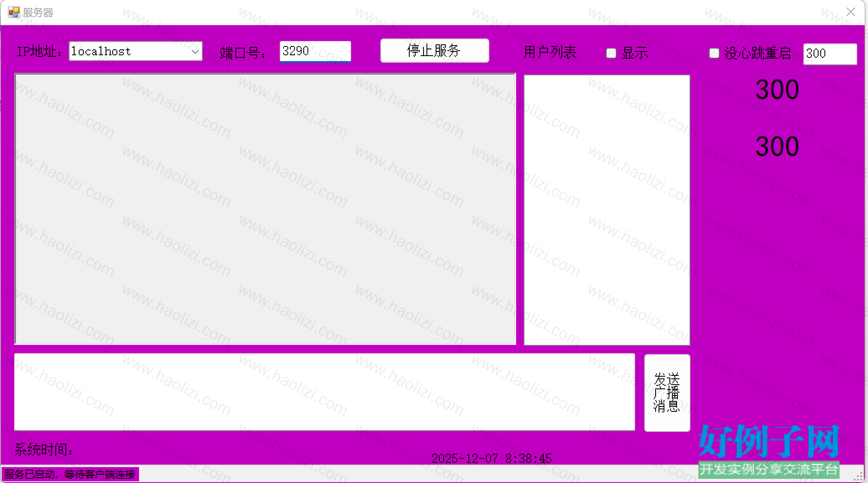Viewport: 868px width, 483px height.
Task: Open the IP地址 localhost dropdown
Action: pos(136,51)
